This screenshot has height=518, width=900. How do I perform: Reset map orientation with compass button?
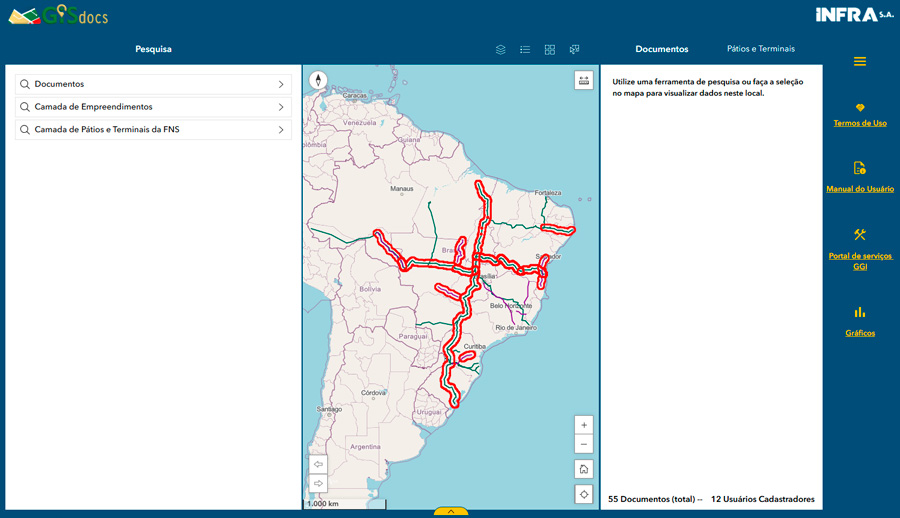click(318, 80)
